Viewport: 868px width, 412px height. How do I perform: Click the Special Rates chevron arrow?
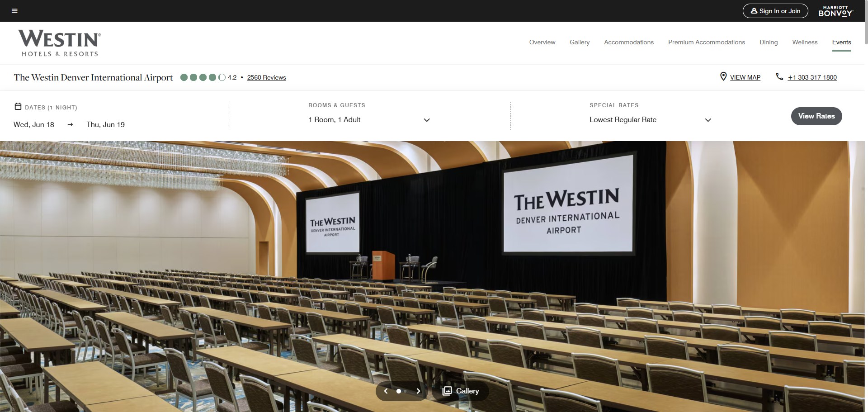708,120
